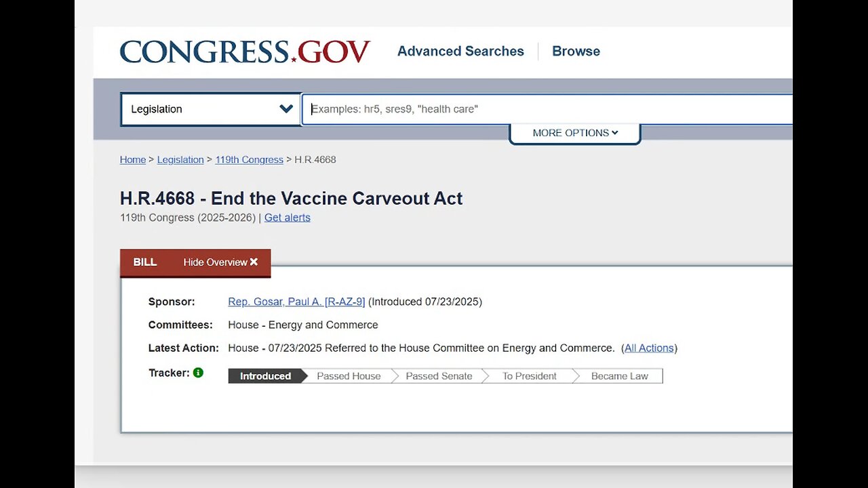Click the Congress.gov logo
The width and height of the screenshot is (868, 488).
point(245,52)
